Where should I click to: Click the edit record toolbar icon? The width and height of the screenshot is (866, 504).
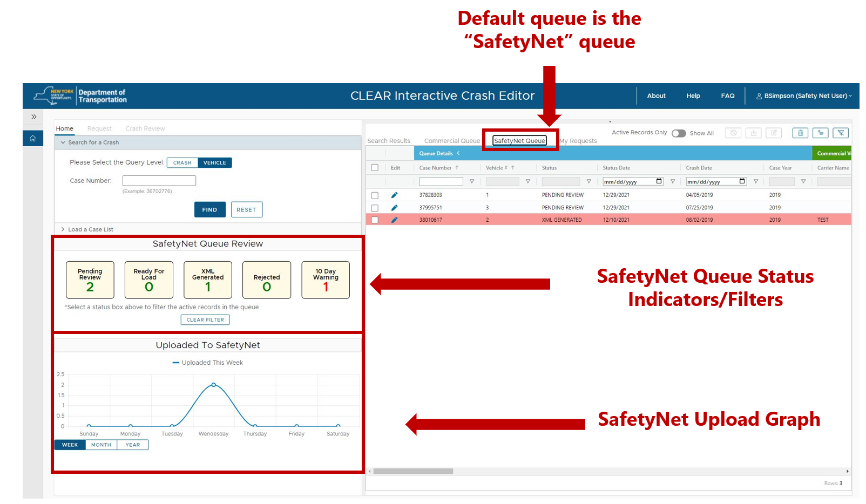[x=774, y=133]
